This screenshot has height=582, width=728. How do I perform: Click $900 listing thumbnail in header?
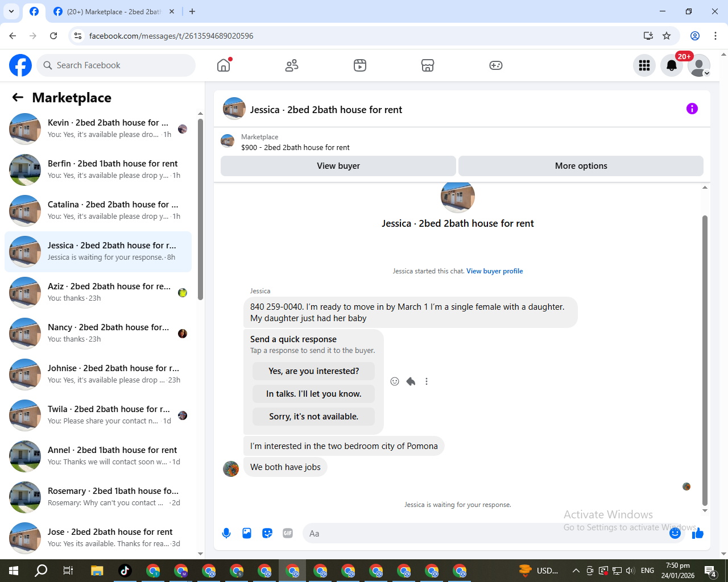[227, 141]
